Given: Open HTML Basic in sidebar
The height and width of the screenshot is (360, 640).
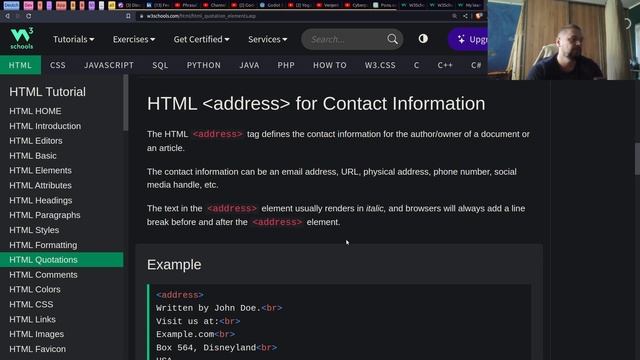Looking at the screenshot, I should tap(62, 156).
